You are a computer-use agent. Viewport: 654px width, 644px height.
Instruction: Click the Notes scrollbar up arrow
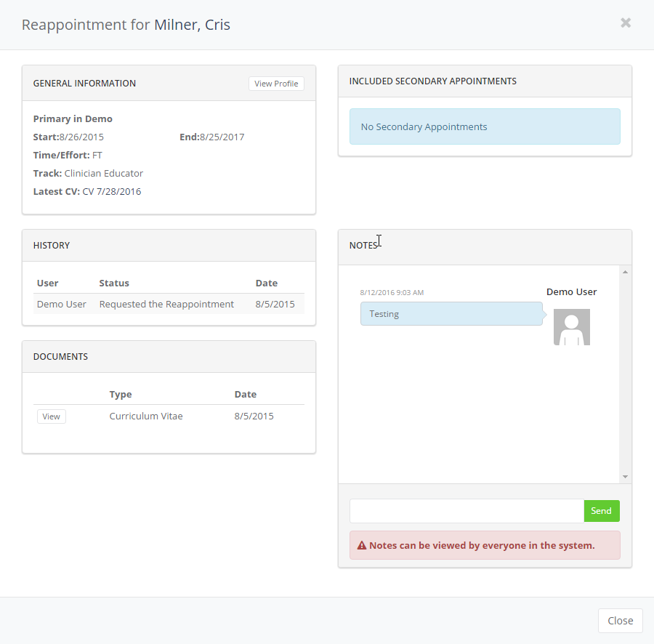(625, 272)
